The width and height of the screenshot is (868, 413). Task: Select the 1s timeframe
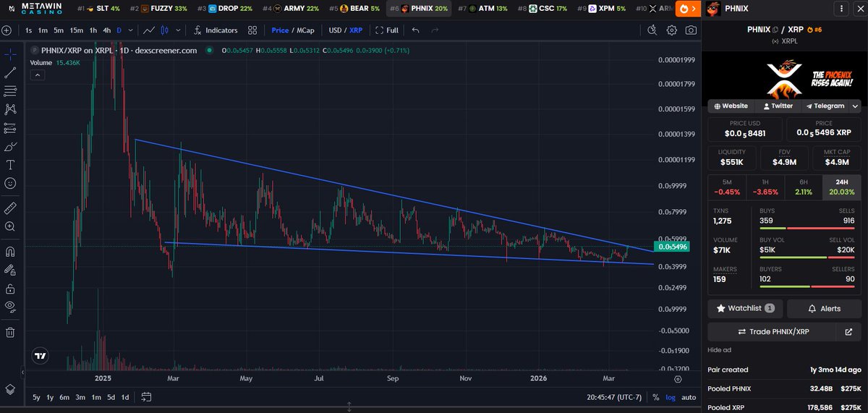pos(28,30)
